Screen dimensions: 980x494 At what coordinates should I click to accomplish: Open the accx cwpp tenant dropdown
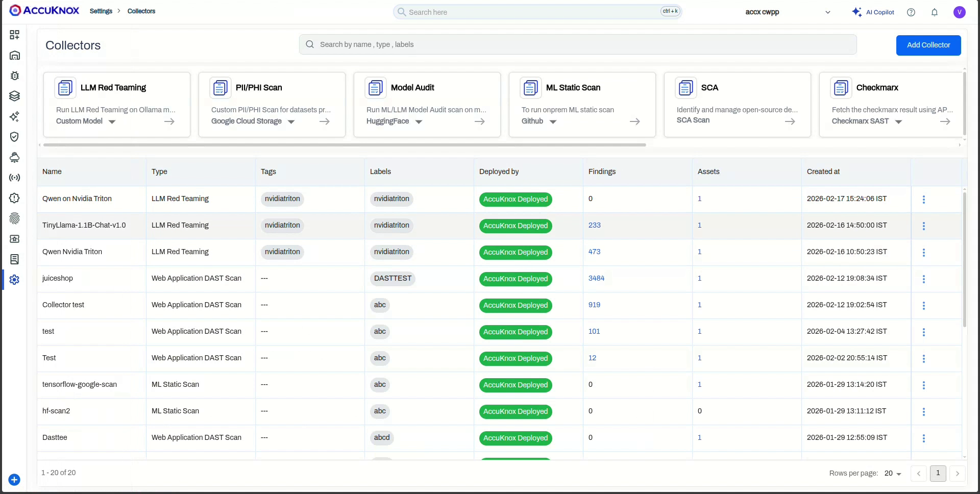click(x=788, y=12)
